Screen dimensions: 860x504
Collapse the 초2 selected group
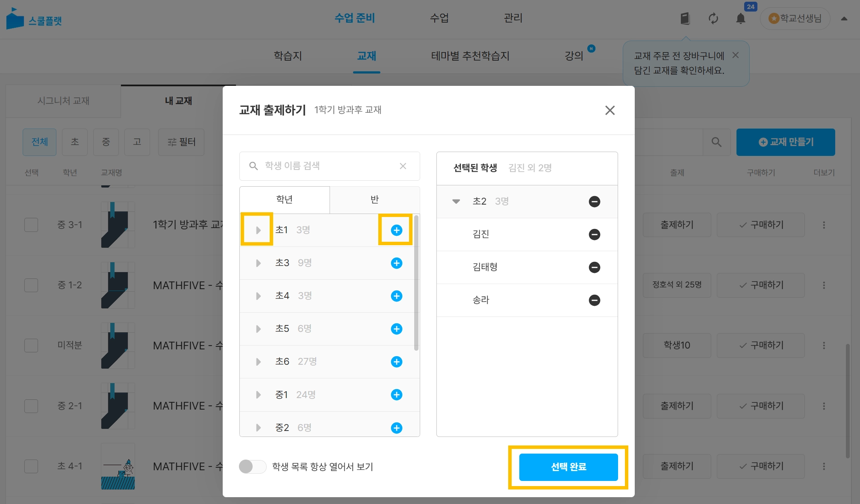(x=456, y=202)
